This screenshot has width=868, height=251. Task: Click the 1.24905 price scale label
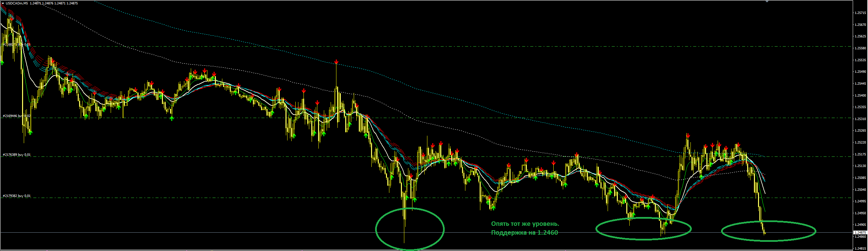pyautogui.click(x=860, y=225)
